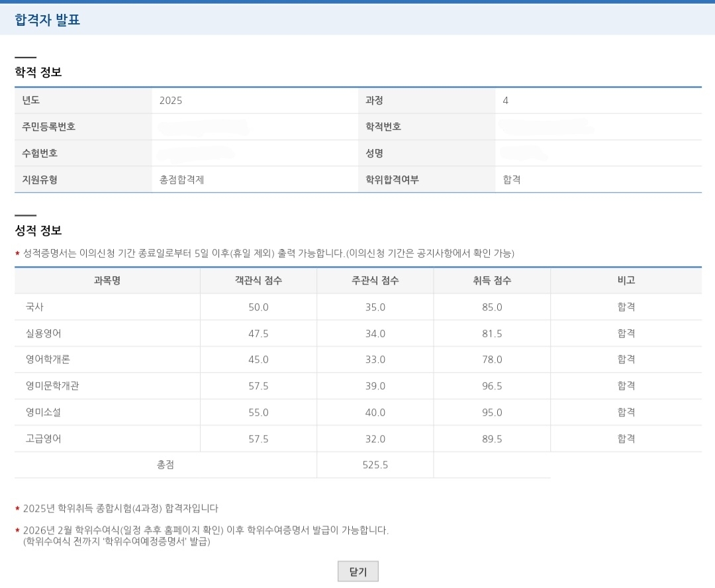
Task: Click the total score 525.5
Action: (x=375, y=465)
